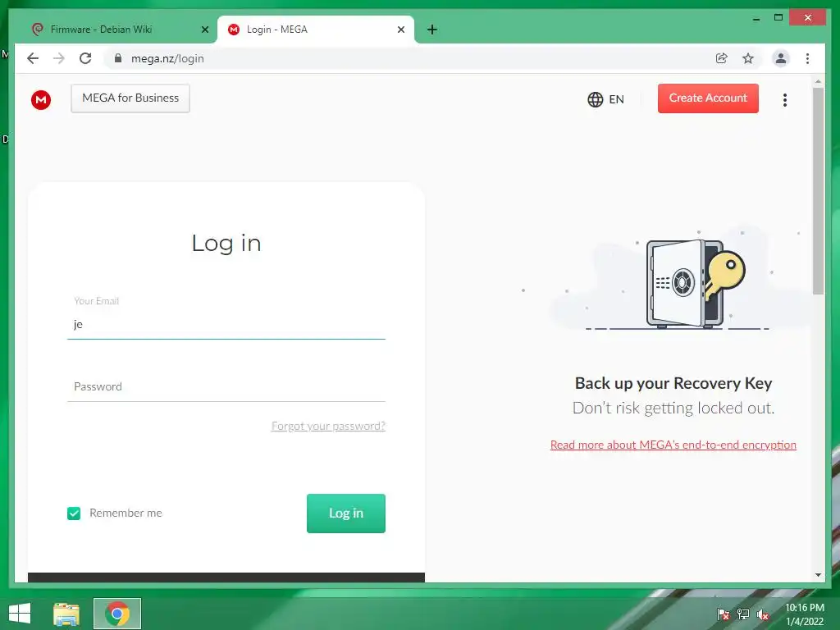Click the scrollbar down arrow
Screen dimensions: 840x630
click(818, 575)
